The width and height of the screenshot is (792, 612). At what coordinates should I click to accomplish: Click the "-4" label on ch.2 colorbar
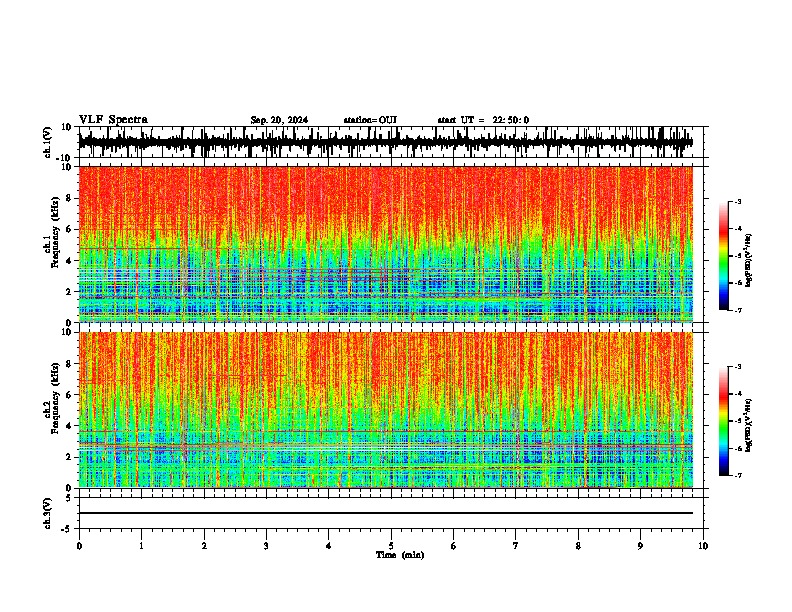click(737, 394)
